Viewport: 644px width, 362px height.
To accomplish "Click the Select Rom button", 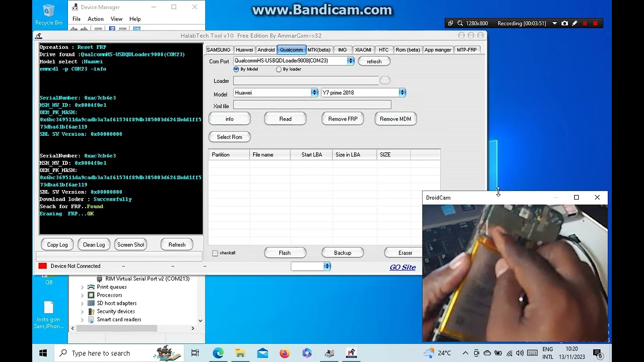I will pyautogui.click(x=229, y=137).
